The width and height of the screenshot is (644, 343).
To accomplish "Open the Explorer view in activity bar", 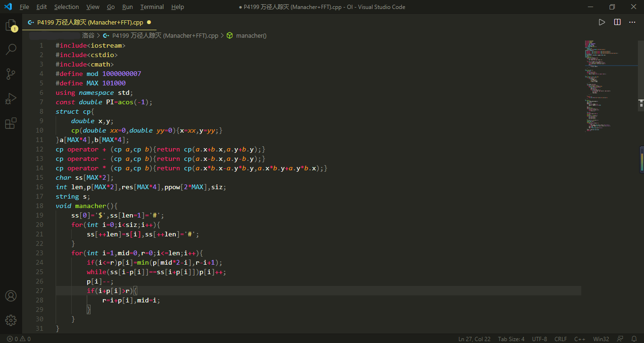I will (11, 25).
